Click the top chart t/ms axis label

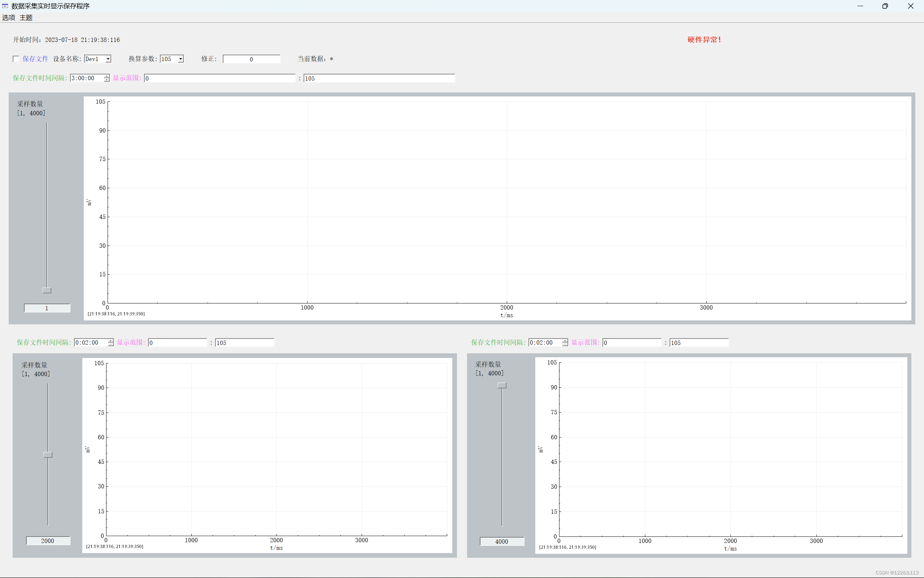507,315
